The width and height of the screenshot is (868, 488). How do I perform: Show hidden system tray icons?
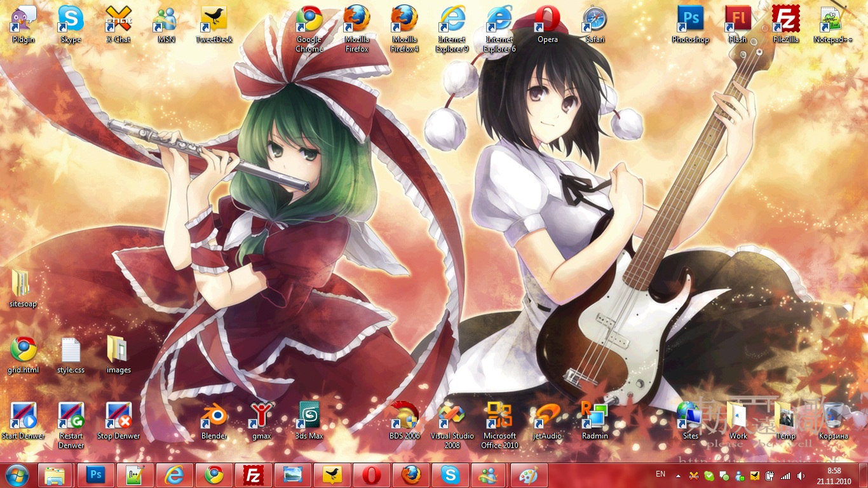click(x=678, y=475)
